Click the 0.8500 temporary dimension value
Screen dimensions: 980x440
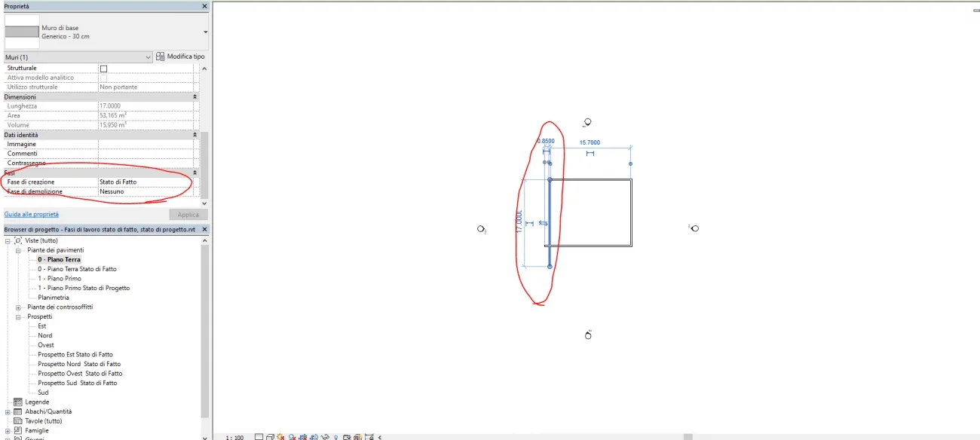[546, 141]
